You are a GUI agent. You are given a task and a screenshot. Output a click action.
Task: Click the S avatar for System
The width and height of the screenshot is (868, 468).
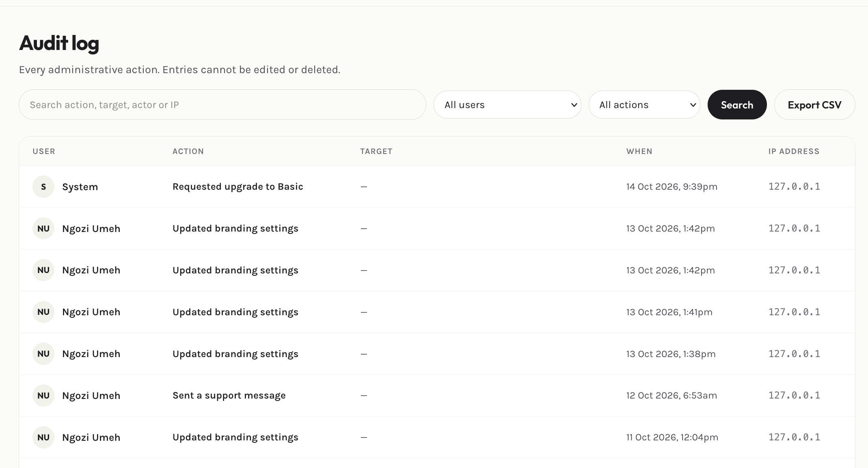[43, 187]
